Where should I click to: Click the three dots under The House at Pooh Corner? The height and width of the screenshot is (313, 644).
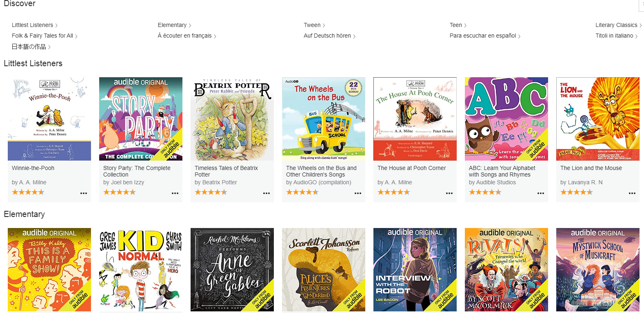point(449,193)
